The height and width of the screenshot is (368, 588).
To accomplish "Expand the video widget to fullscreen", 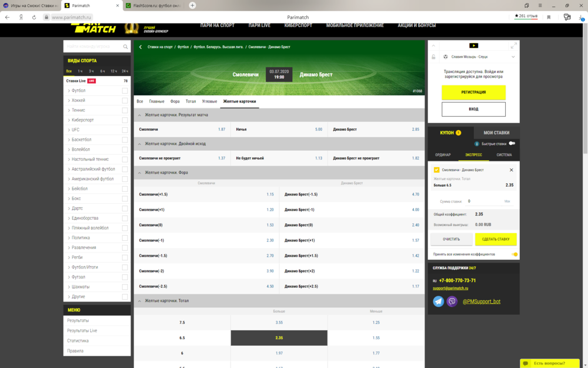I will 514,45.
